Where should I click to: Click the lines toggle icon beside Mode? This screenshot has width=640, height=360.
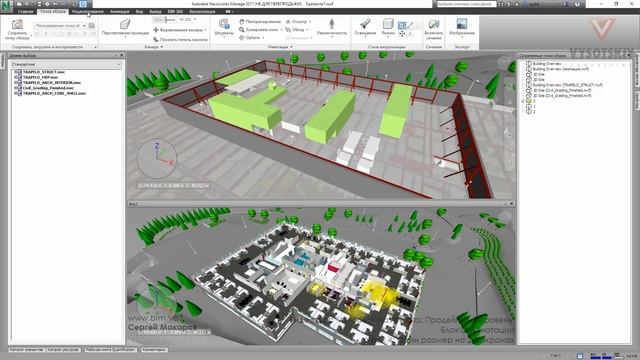[410, 26]
